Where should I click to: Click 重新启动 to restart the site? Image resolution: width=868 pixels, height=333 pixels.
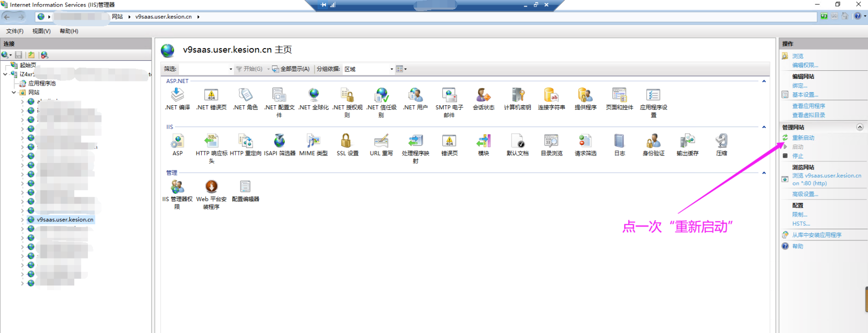(x=803, y=138)
